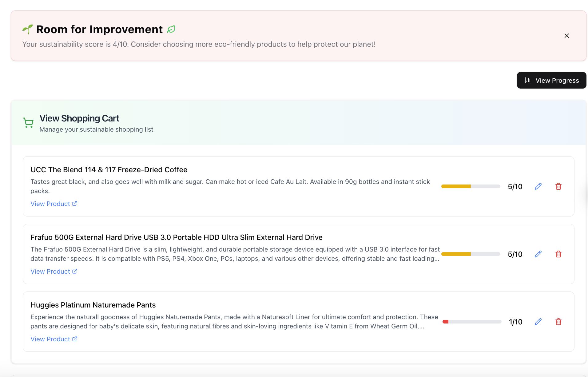Click the Frafuo Hard Drive score bar
Viewport: 588px width, 377px height.
point(471,254)
